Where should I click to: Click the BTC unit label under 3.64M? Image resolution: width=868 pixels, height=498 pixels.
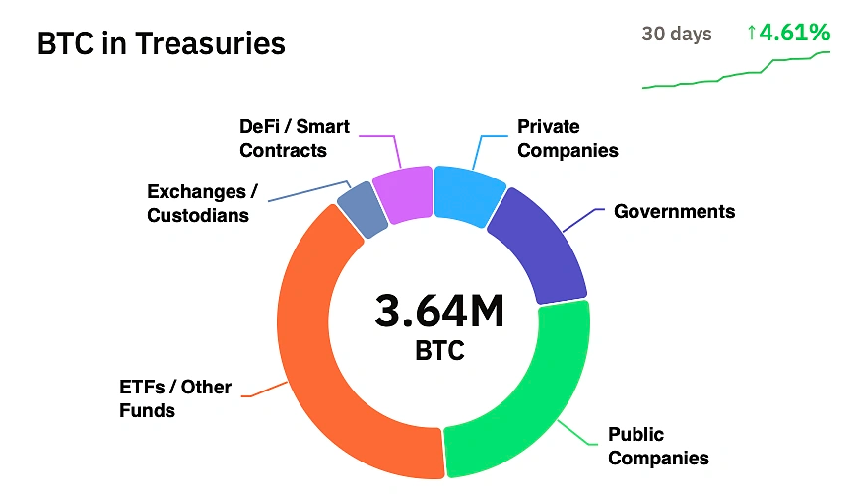tap(439, 351)
